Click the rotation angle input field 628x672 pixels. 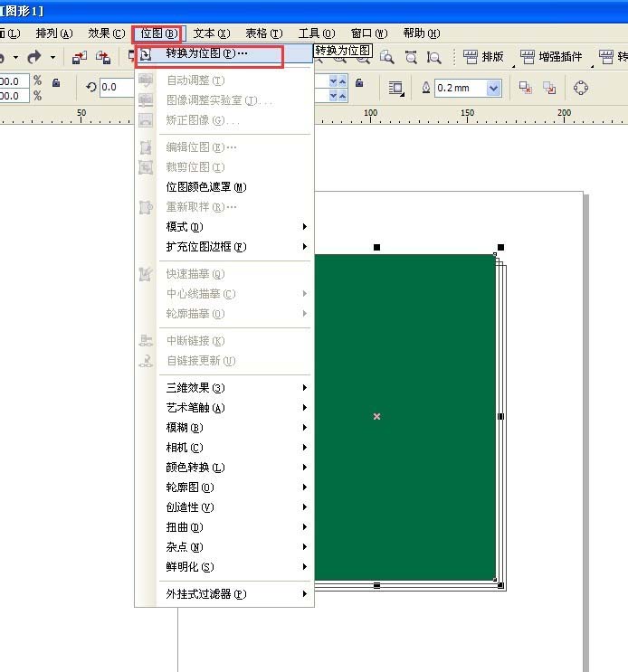[117, 88]
